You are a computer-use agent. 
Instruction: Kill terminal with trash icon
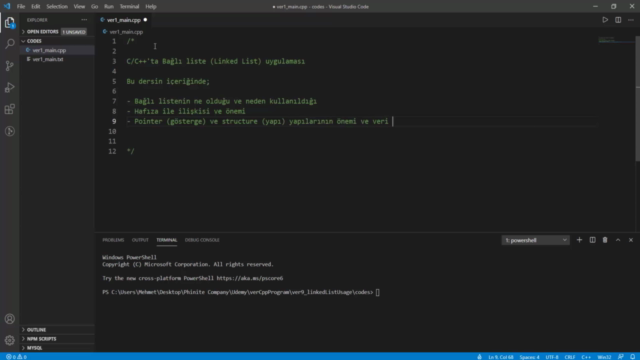pyautogui.click(x=605, y=240)
